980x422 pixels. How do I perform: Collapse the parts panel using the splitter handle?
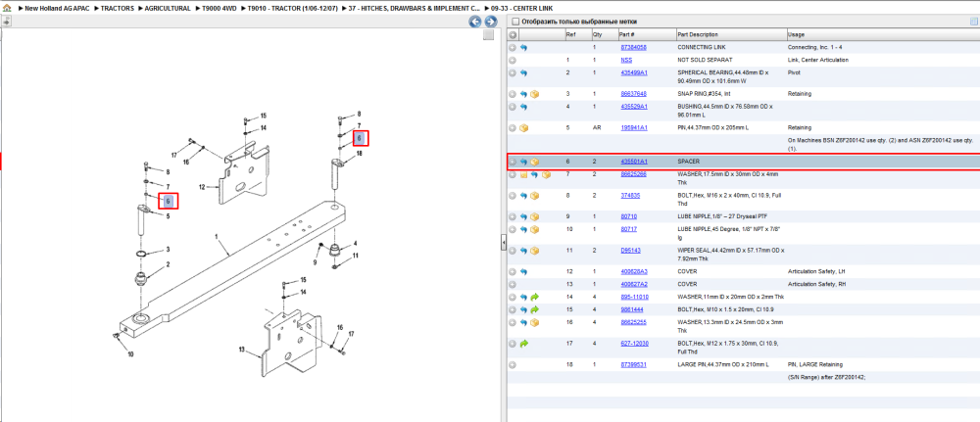coord(503,243)
